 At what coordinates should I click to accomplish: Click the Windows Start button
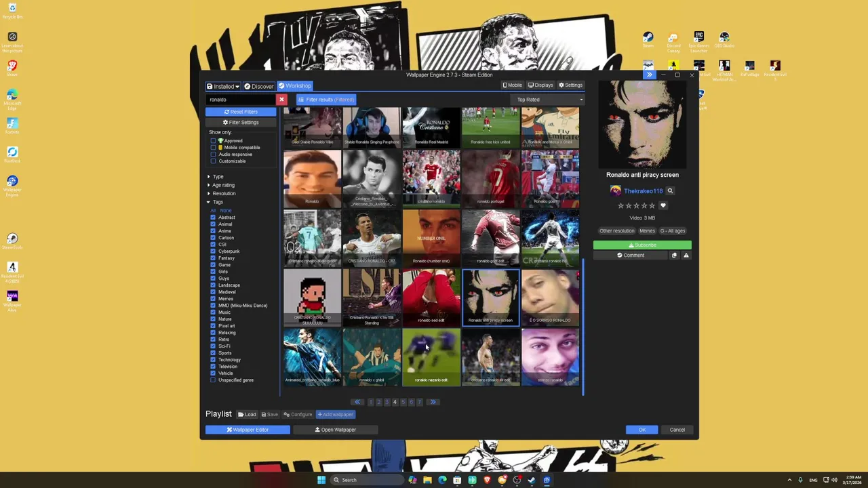coord(321,480)
